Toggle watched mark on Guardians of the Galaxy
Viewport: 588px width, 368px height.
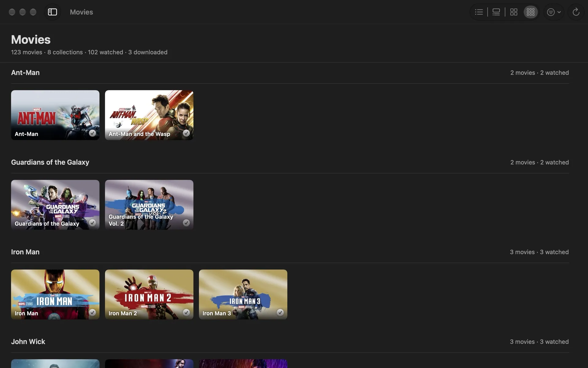click(92, 223)
